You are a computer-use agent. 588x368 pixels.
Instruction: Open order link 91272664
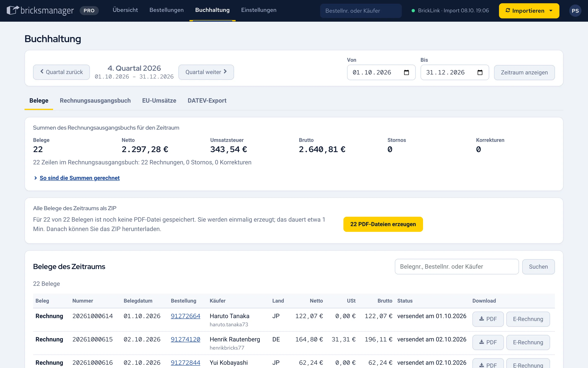(185, 316)
